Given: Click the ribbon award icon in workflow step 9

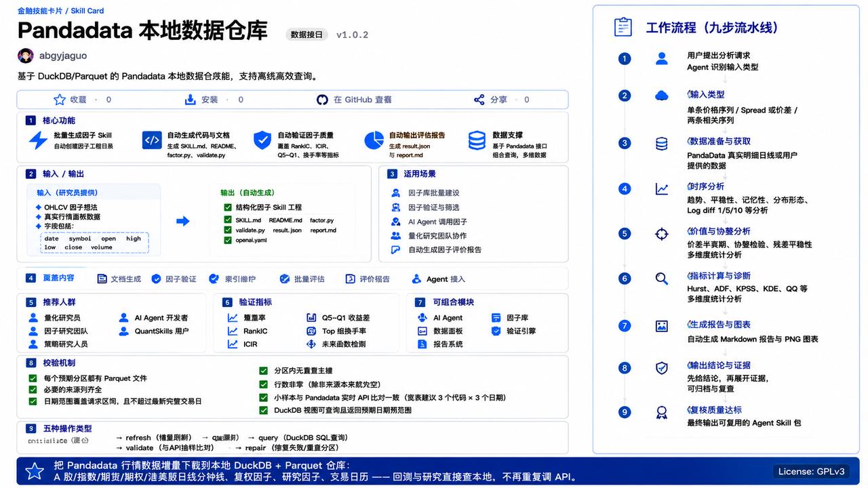Looking at the screenshot, I should click(662, 412).
